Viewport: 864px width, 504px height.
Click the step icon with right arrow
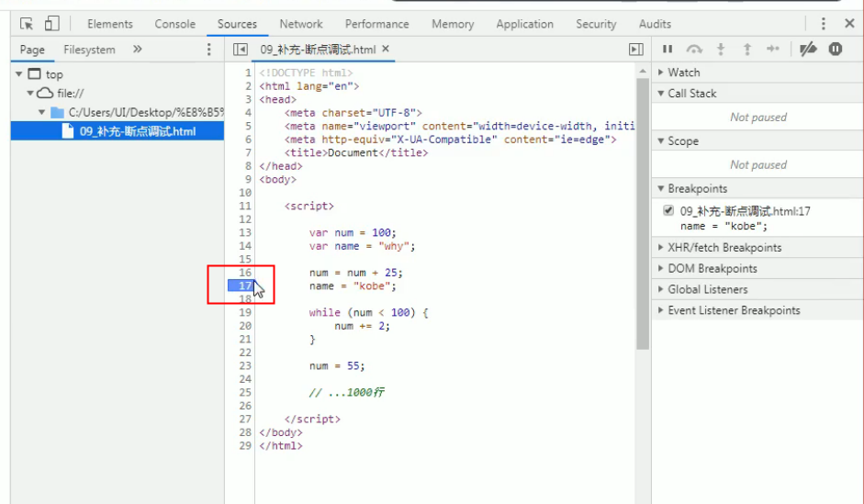click(x=772, y=49)
